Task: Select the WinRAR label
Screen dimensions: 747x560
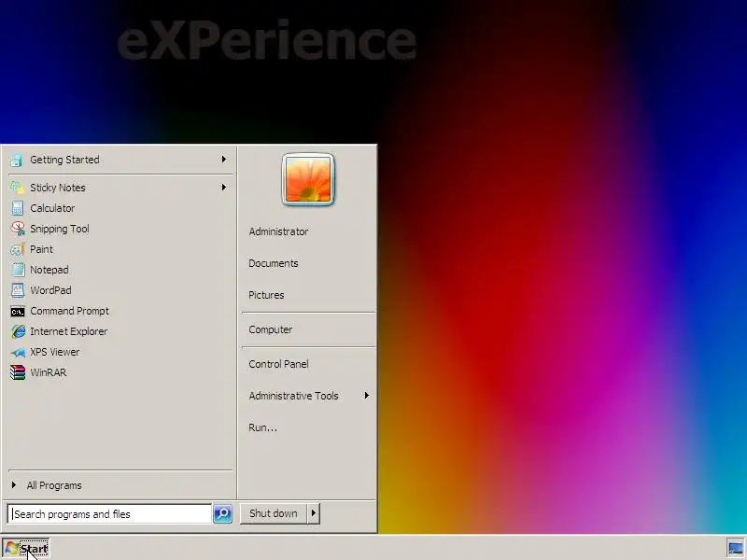Action: coord(49,372)
